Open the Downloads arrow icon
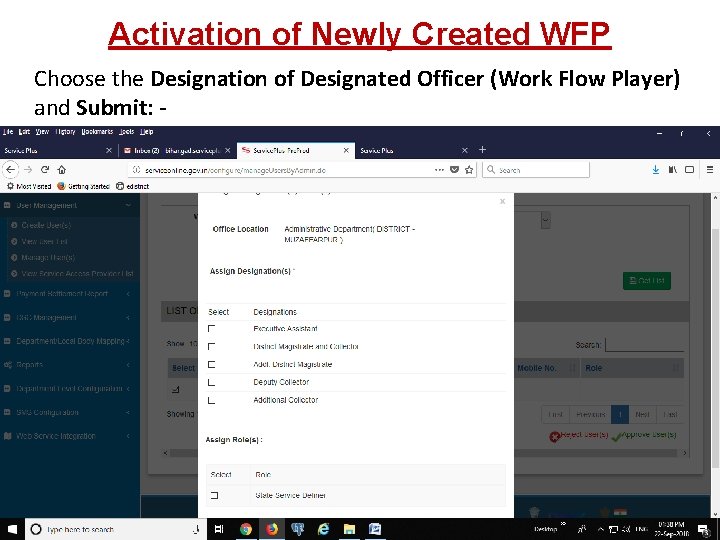 click(x=656, y=169)
